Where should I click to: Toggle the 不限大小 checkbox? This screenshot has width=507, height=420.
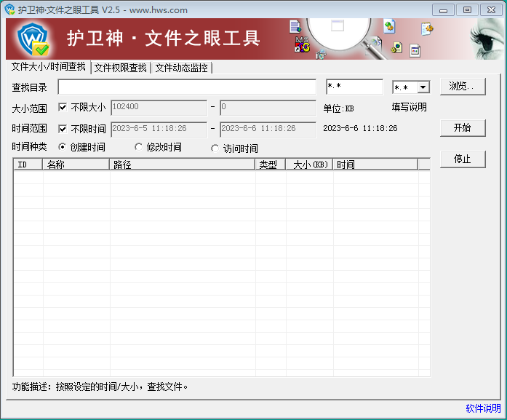pyautogui.click(x=63, y=108)
